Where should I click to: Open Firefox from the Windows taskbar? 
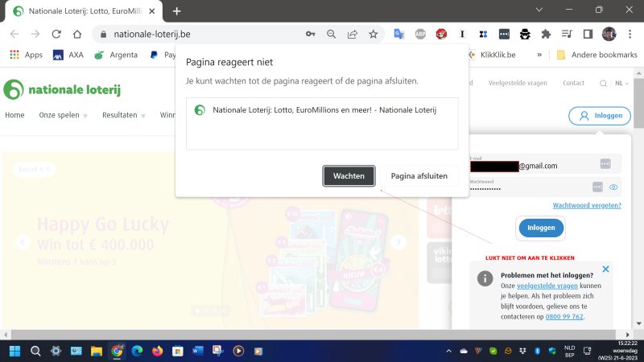point(157,351)
